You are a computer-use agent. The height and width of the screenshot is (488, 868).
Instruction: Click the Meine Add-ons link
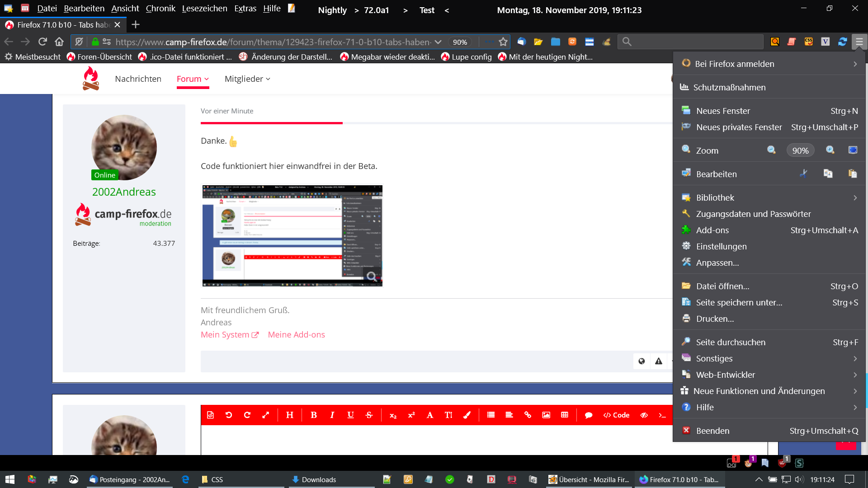point(296,334)
